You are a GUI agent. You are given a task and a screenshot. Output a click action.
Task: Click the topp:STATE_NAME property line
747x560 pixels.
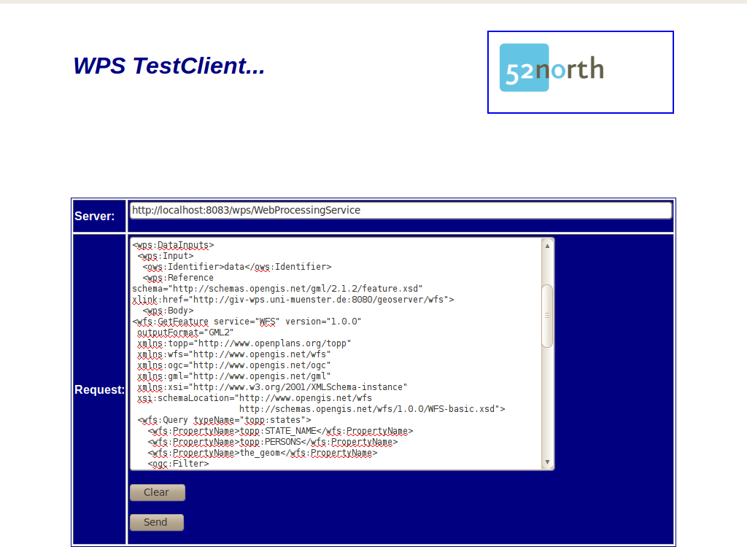[281, 431]
